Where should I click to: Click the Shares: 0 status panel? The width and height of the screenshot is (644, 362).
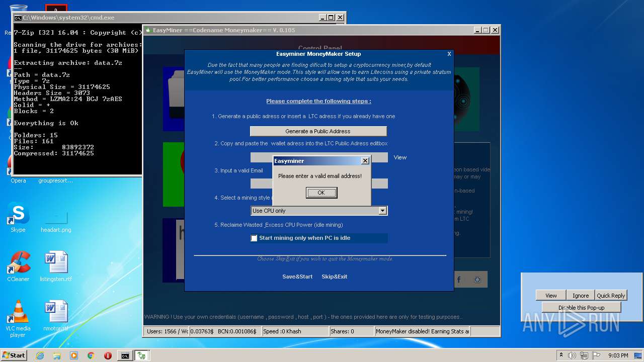coord(351,331)
